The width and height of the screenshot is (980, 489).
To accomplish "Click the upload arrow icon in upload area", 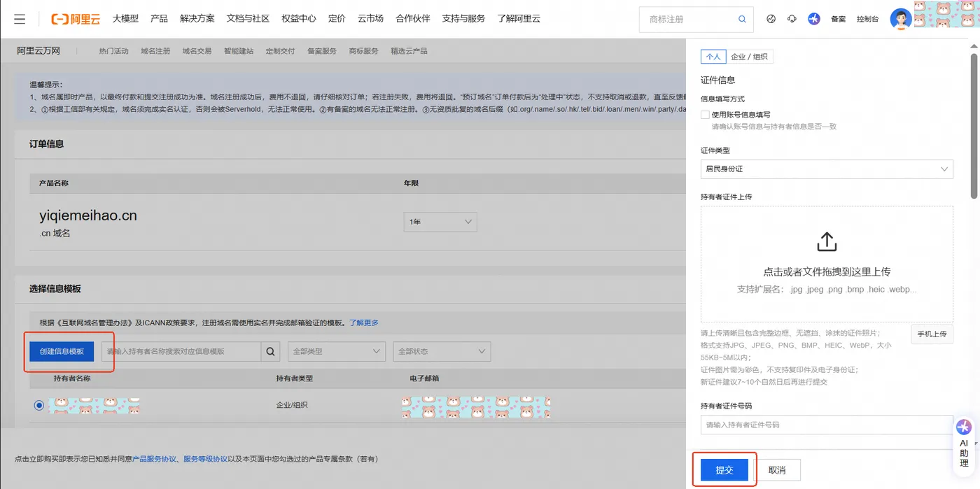I will (827, 242).
